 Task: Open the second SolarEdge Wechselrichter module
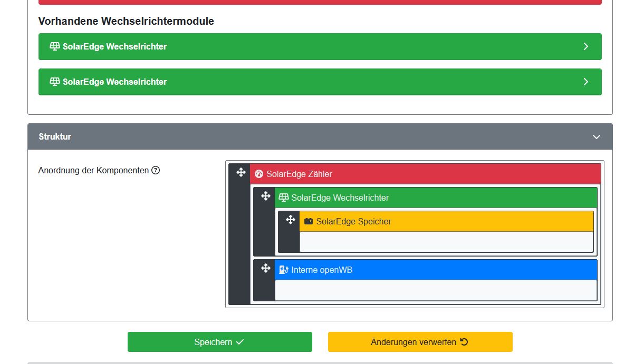click(320, 82)
